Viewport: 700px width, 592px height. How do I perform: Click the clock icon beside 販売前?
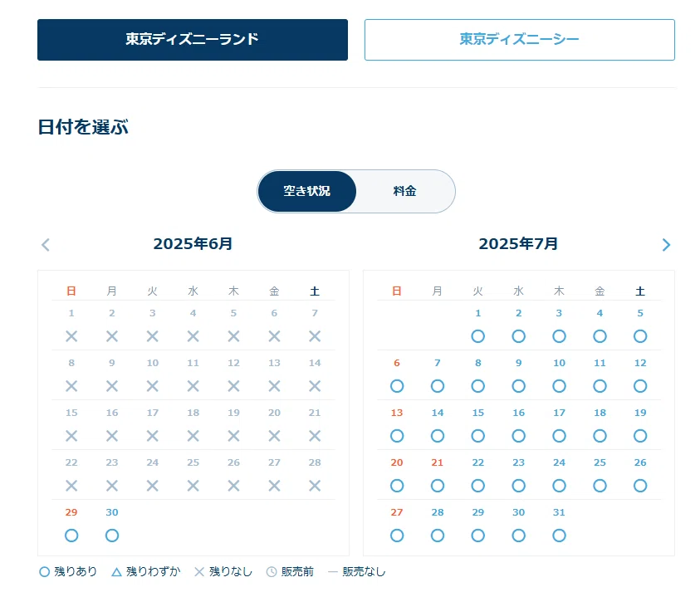click(x=272, y=572)
